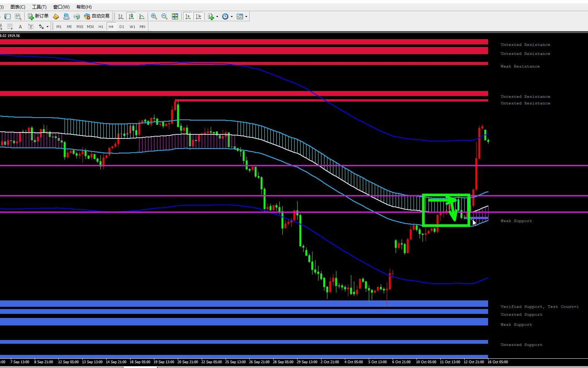The width and height of the screenshot is (588, 368).
Task: Click the price readout 1919.56 text
Action: click(13, 36)
